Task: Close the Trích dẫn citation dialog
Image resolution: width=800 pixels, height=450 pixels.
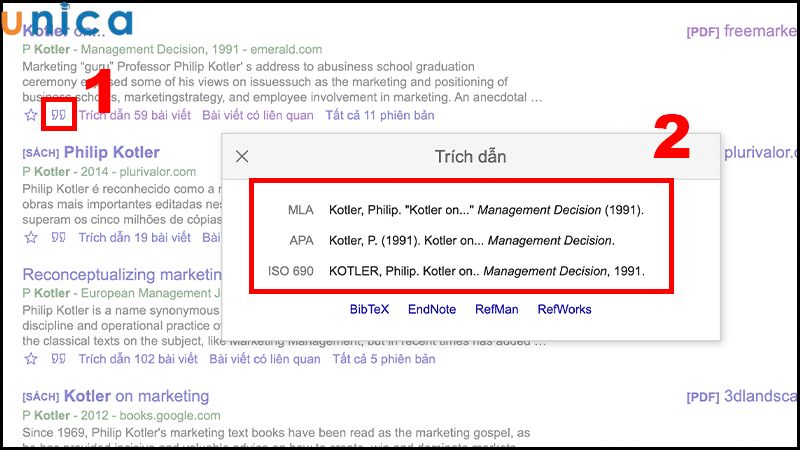Action: (x=242, y=157)
